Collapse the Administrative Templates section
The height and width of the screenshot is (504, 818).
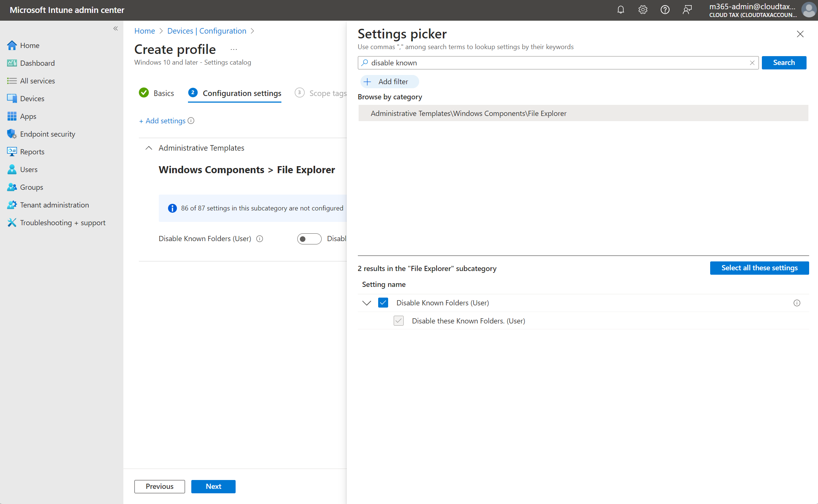point(149,148)
